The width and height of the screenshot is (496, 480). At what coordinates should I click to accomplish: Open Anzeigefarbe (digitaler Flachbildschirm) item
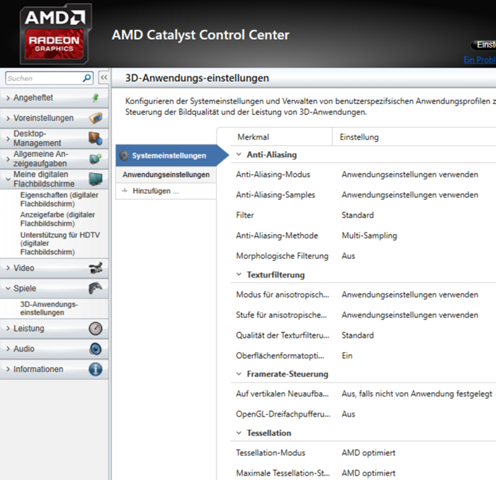(x=57, y=219)
